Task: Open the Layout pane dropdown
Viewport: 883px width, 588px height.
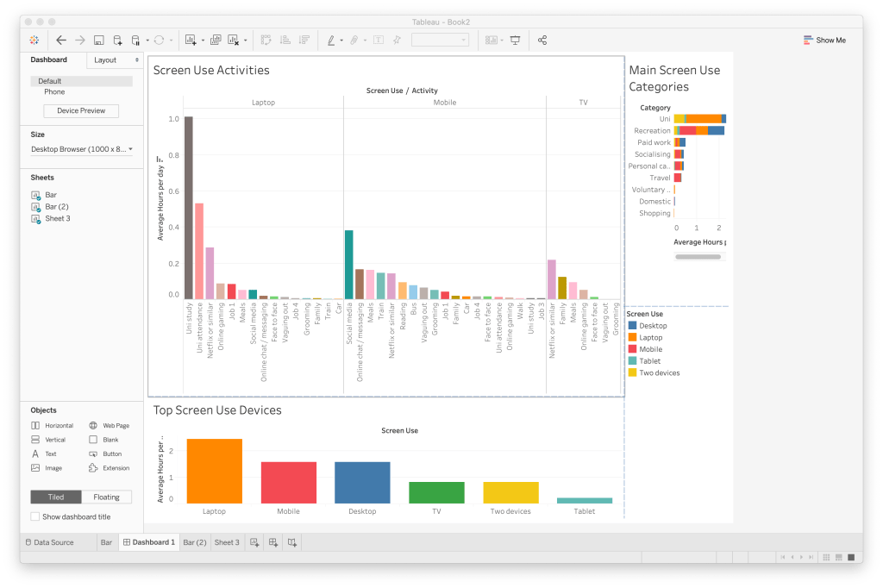Action: pos(116,60)
